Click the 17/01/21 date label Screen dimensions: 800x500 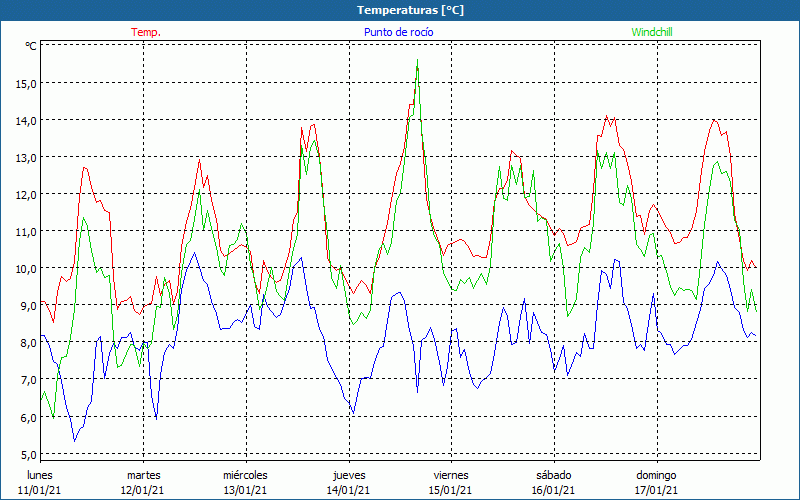pos(656,490)
